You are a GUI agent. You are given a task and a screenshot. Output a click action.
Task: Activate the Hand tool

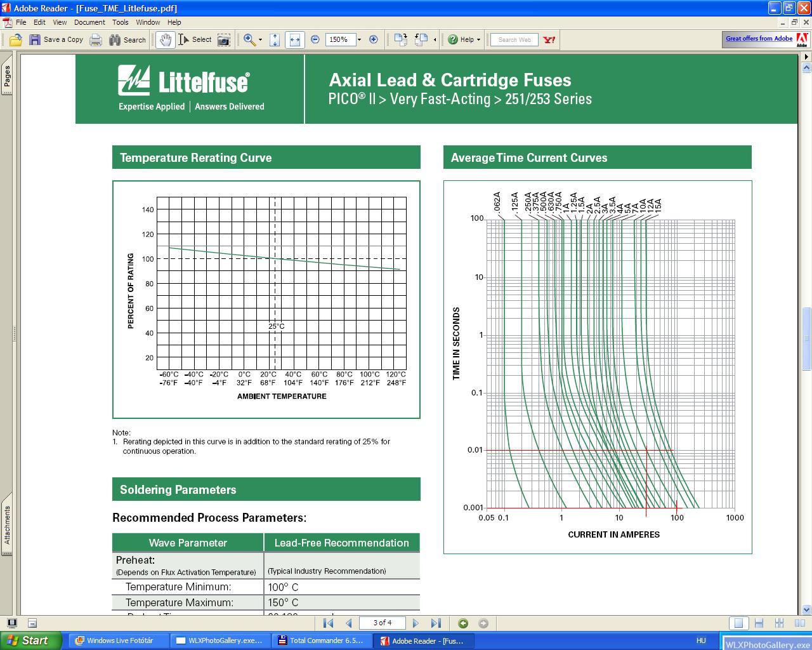(x=166, y=40)
